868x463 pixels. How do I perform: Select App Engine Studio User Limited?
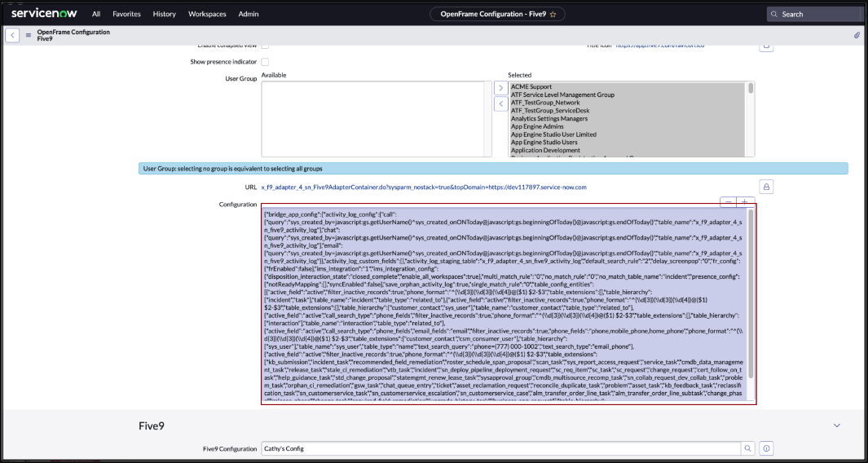tap(553, 134)
